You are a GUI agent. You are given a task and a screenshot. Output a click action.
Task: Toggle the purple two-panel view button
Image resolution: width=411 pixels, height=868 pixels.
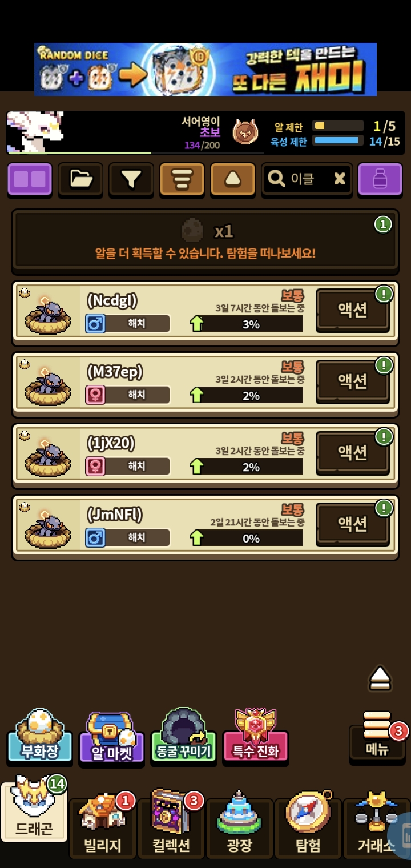tap(30, 180)
